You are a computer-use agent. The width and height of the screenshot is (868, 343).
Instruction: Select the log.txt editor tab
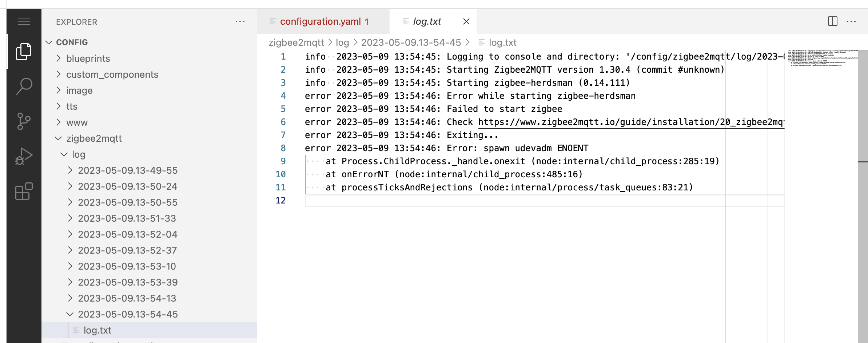[x=433, y=21]
